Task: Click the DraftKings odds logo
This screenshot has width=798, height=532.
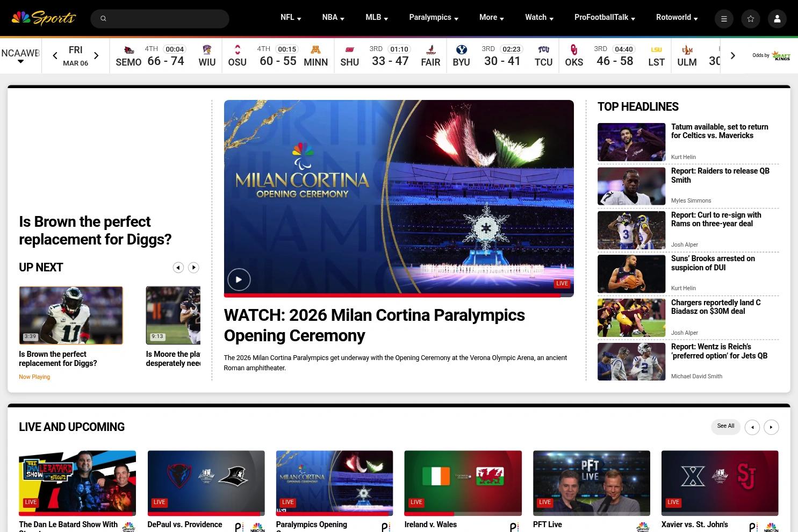Action: pyautogui.click(x=781, y=55)
